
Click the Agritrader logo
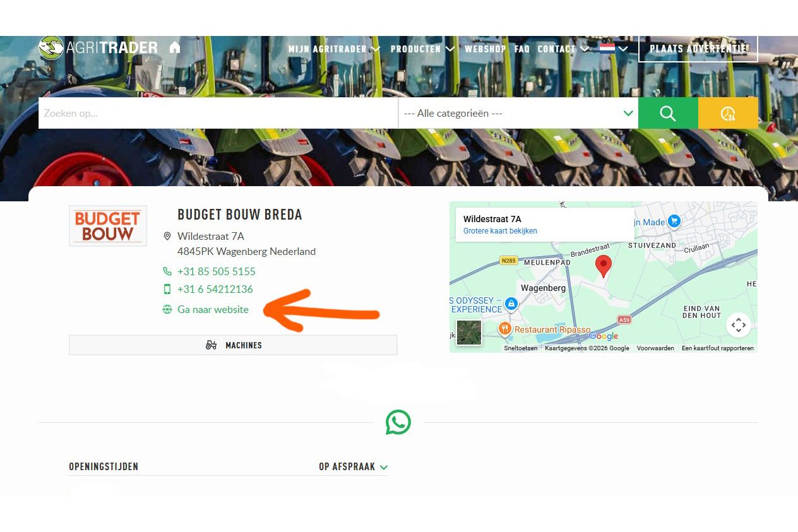(98, 48)
